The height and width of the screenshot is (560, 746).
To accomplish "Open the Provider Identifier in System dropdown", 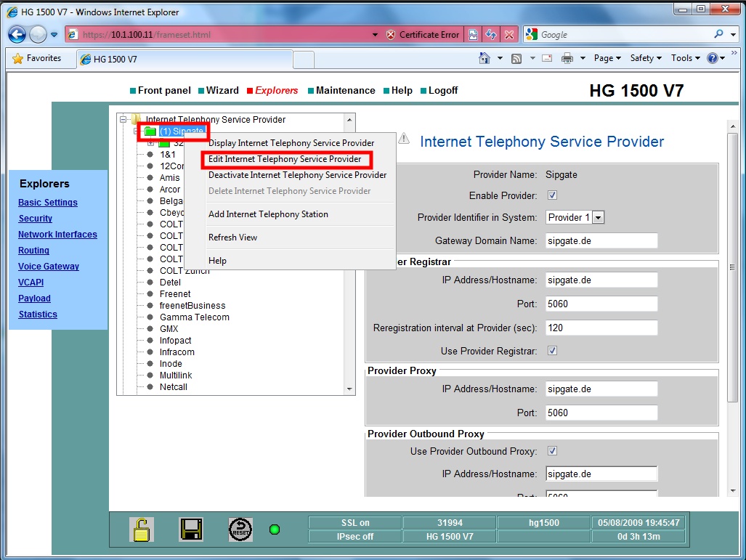I will pyautogui.click(x=598, y=216).
